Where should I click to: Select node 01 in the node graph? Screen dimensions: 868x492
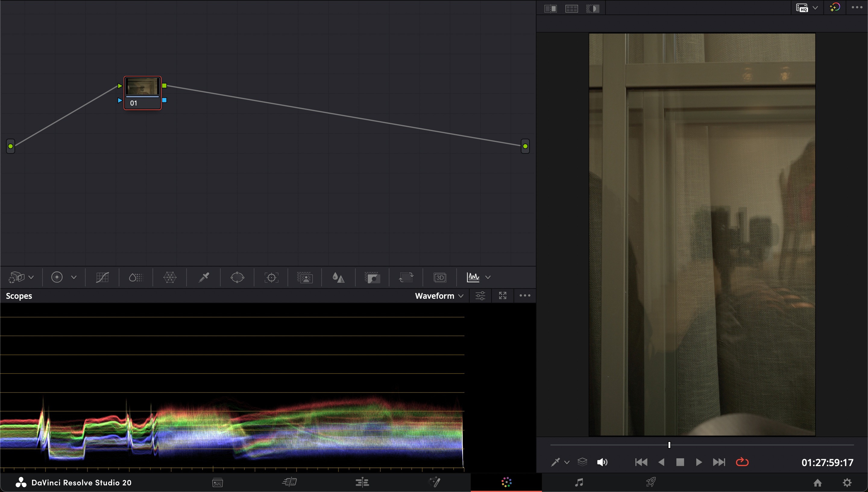(143, 93)
